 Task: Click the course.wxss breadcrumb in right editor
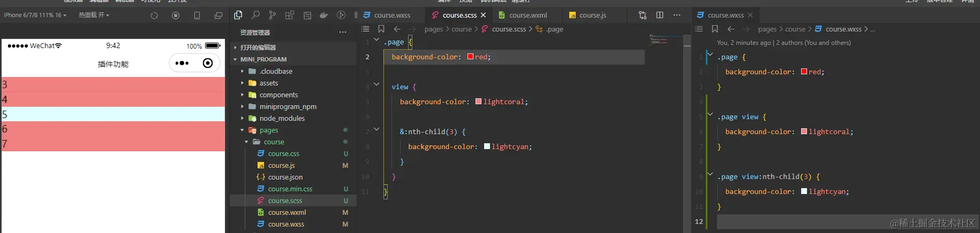point(843,29)
